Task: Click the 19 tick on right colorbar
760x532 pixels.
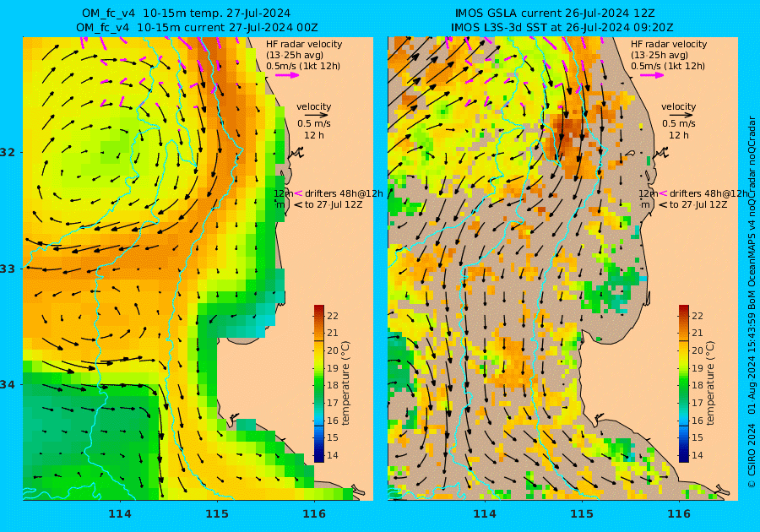Action: tap(697, 368)
